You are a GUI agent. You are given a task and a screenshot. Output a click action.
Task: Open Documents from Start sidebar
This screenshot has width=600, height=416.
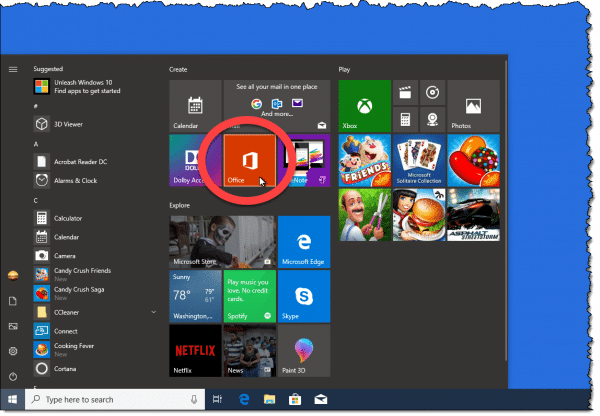(x=13, y=301)
